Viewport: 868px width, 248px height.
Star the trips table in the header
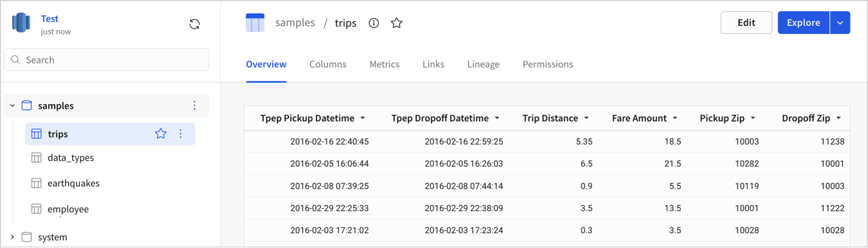[396, 23]
